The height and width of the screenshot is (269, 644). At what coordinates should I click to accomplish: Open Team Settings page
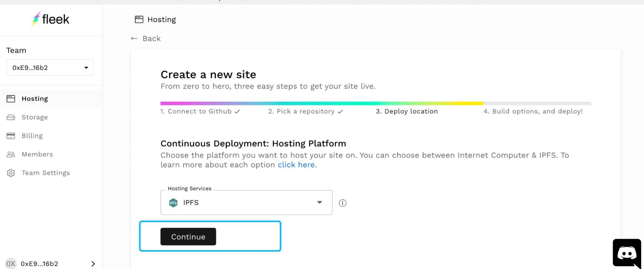(45, 173)
